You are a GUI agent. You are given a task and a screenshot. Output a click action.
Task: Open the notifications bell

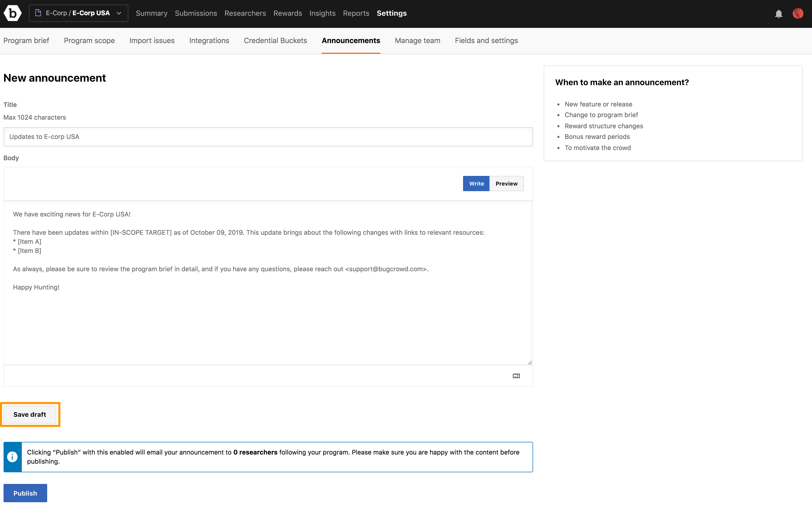[778, 14]
